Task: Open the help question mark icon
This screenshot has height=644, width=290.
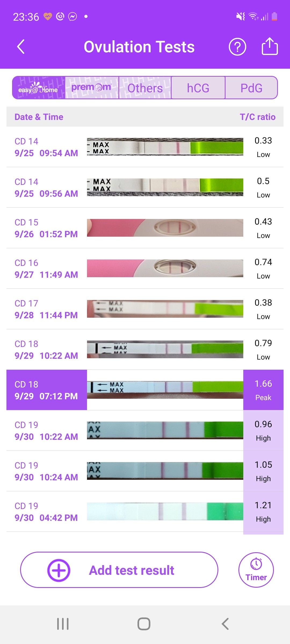Action: point(237,47)
